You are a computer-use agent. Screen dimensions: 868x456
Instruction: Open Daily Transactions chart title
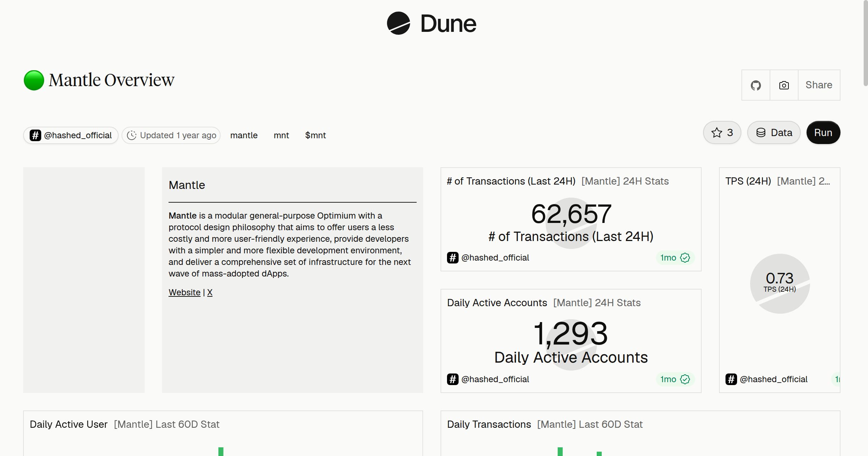pos(489,424)
